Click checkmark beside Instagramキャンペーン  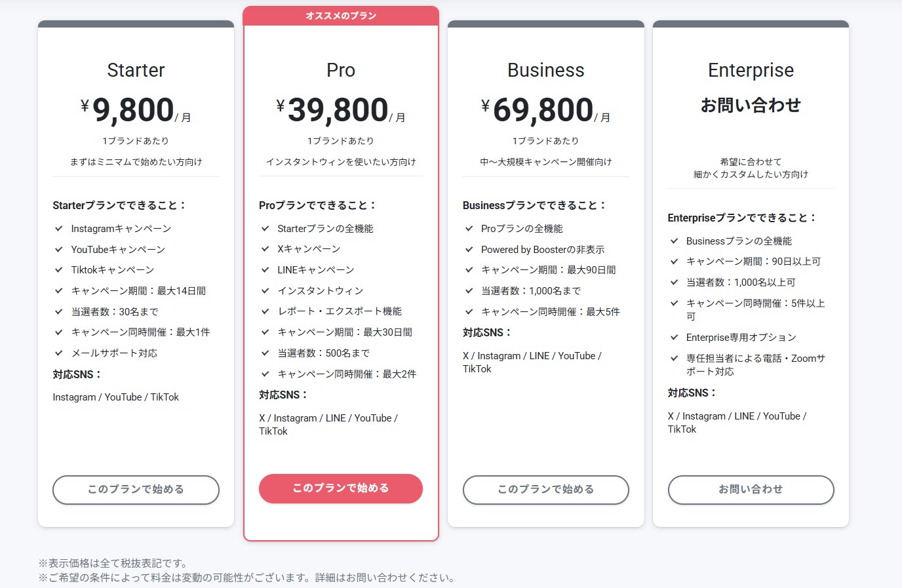pyautogui.click(x=59, y=229)
